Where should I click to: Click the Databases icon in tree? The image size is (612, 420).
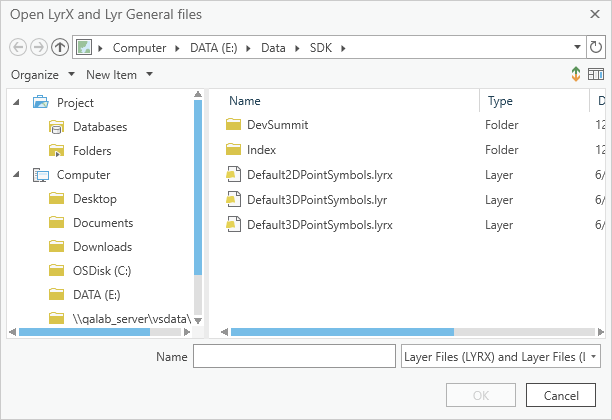tap(57, 127)
